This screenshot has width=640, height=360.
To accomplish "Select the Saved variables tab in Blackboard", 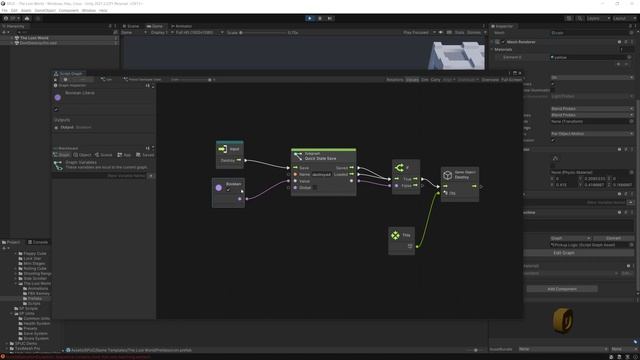I will [x=145, y=155].
